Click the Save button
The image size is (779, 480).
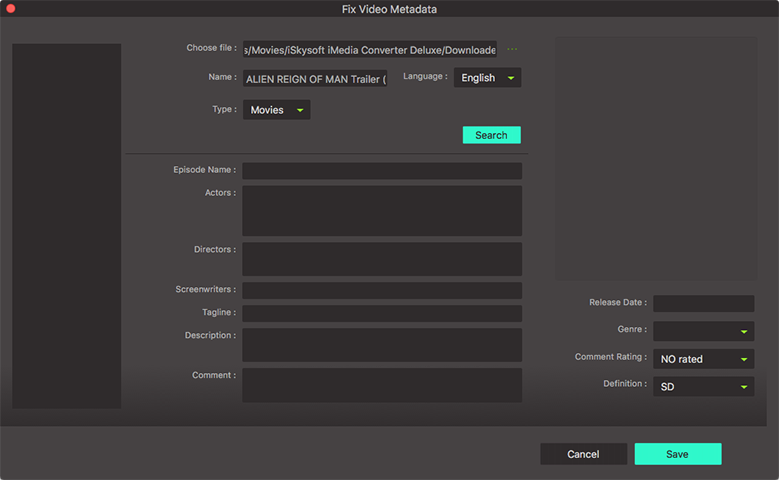tap(677, 454)
